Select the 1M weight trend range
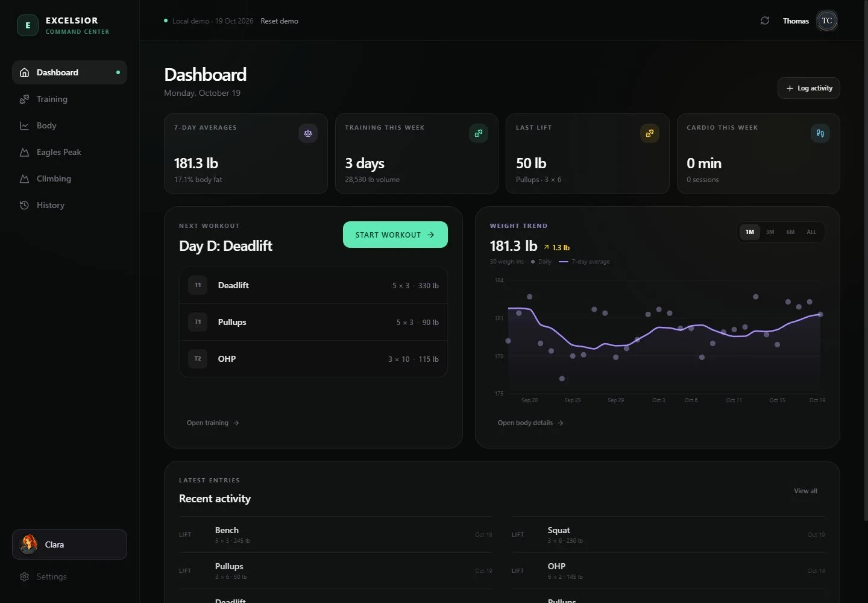The height and width of the screenshot is (603, 868). pyautogui.click(x=750, y=232)
